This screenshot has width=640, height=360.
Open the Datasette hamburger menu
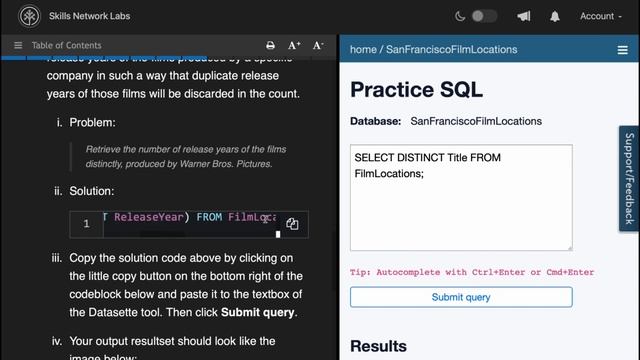[622, 50]
